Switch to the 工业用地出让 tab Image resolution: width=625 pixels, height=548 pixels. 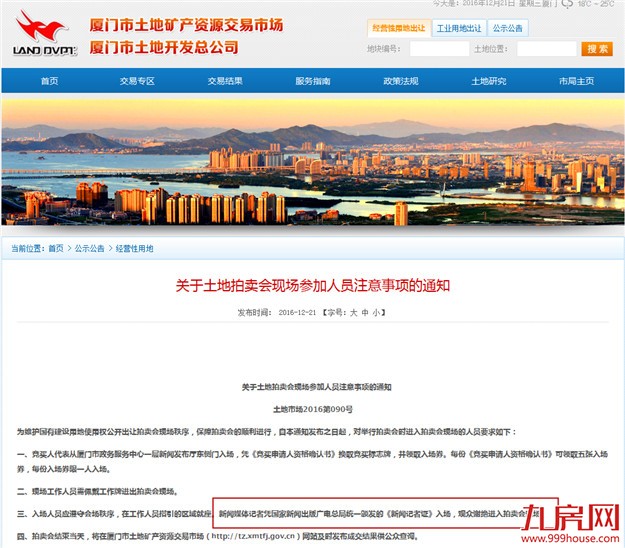459,28
